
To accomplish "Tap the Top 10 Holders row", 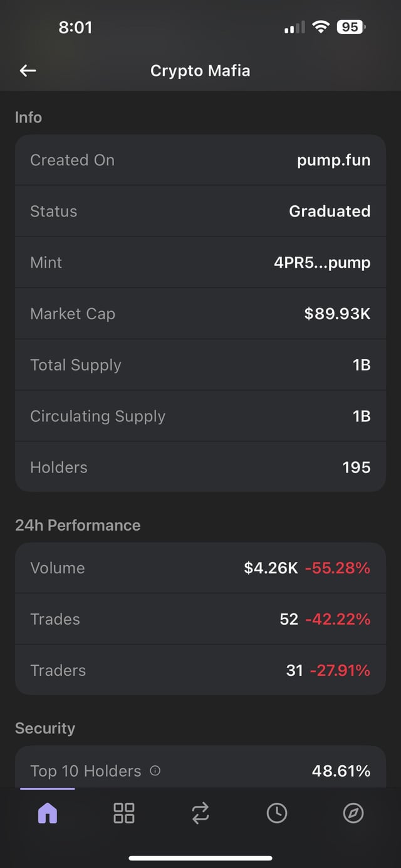I will point(200,770).
